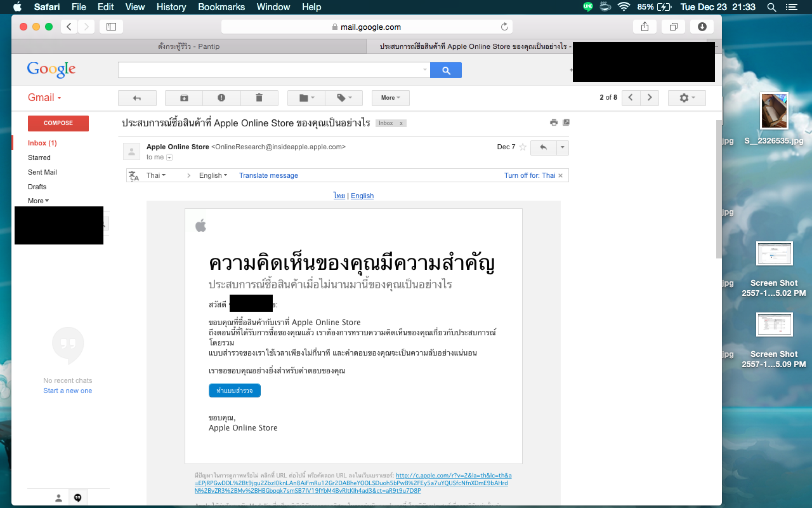Image resolution: width=812 pixels, height=508 pixels.
Task: Expand Gmail product switcher dropdown
Action: point(44,98)
